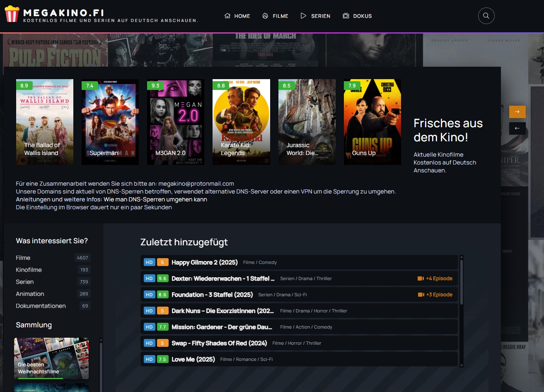
Task: Open the Superman movie poster
Action: (110, 121)
